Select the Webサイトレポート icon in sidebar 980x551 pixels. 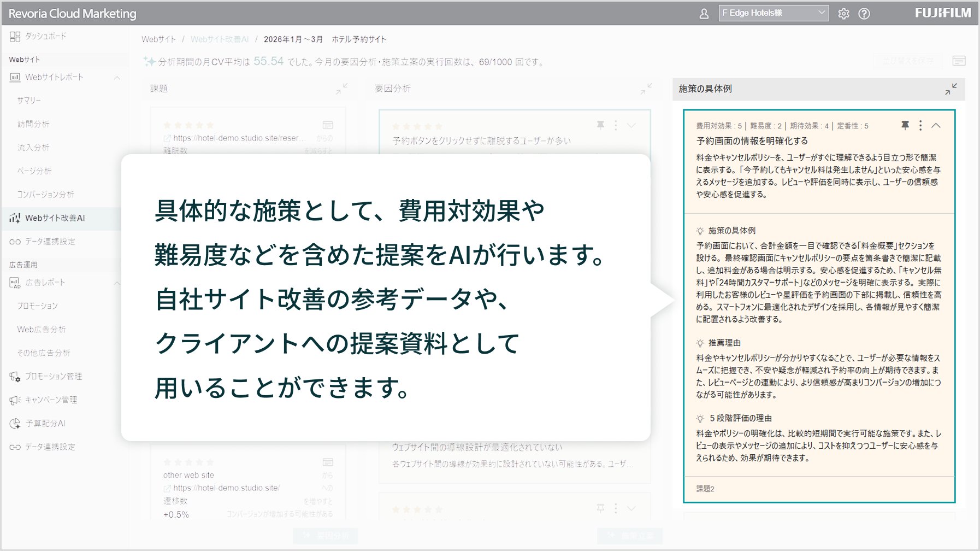click(15, 78)
